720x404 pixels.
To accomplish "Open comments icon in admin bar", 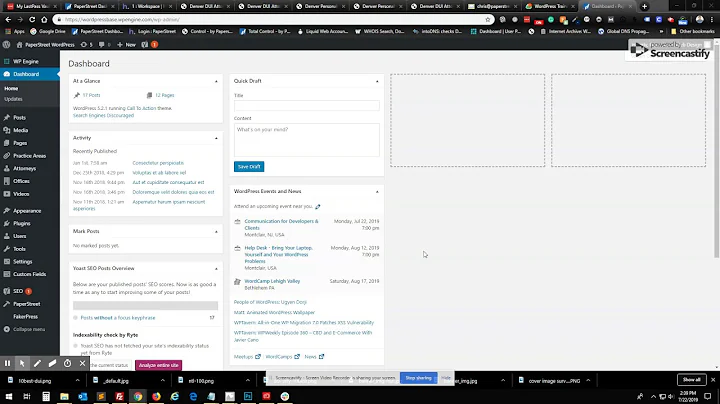I will pyautogui.click(x=104, y=45).
